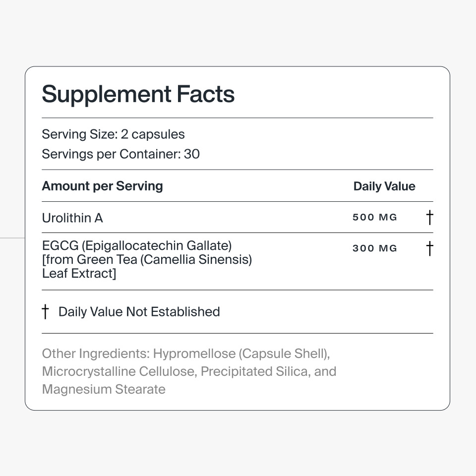
Task: Click the Leaf Extract text line
Action: click(x=79, y=273)
